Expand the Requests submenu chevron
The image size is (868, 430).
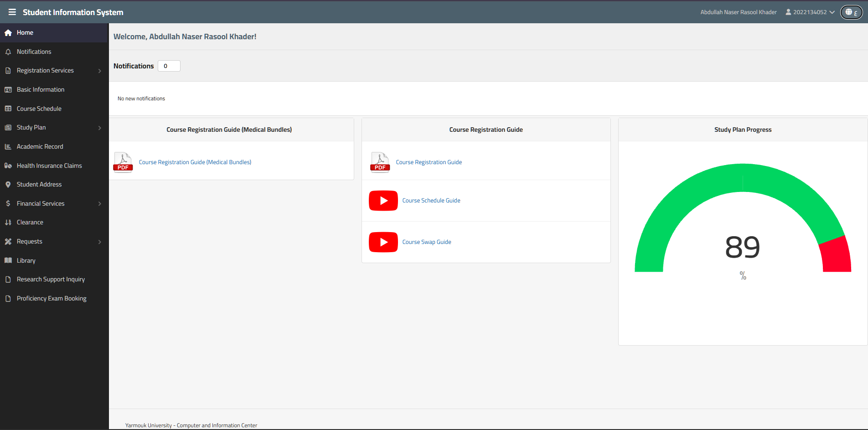click(100, 242)
